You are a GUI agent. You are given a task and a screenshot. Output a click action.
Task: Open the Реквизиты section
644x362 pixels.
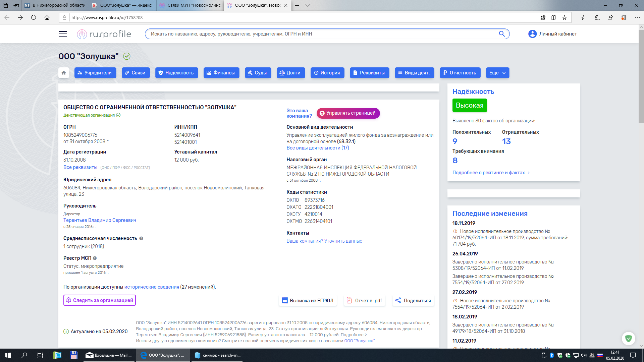(370, 73)
